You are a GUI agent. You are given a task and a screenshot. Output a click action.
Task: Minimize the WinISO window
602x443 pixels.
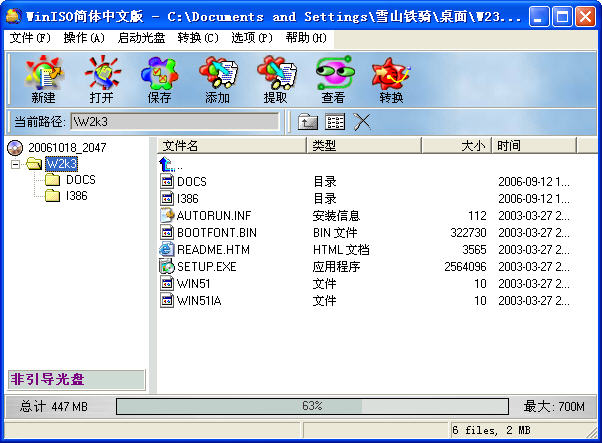pyautogui.click(x=538, y=17)
